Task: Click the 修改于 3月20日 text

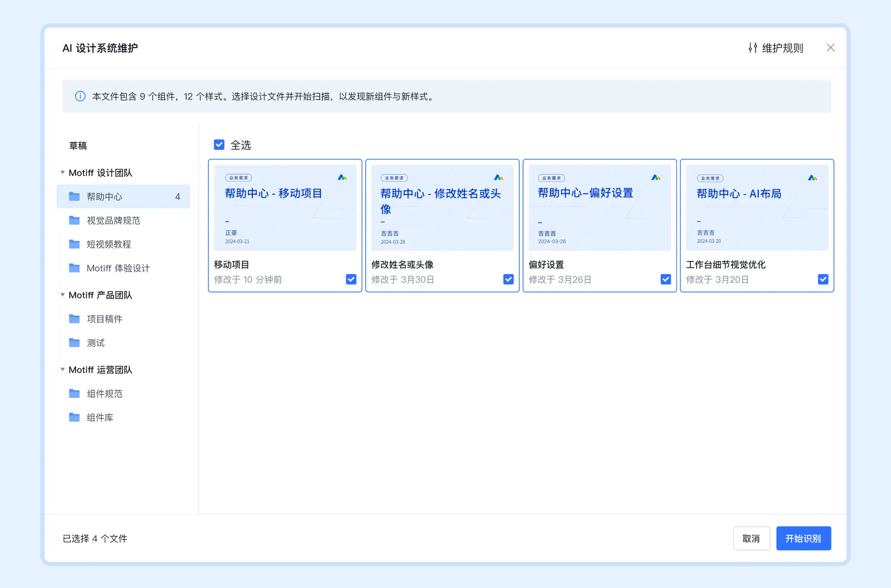Action: (717, 280)
